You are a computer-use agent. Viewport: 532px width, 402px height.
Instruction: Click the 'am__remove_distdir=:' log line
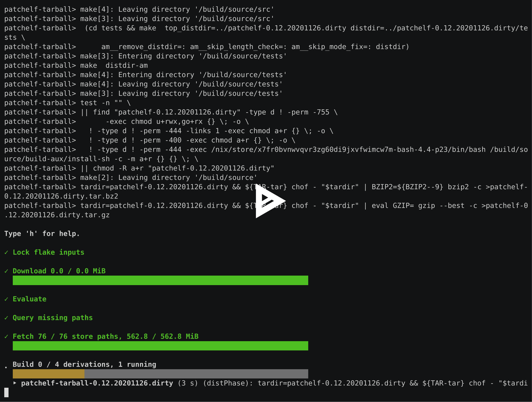click(207, 47)
